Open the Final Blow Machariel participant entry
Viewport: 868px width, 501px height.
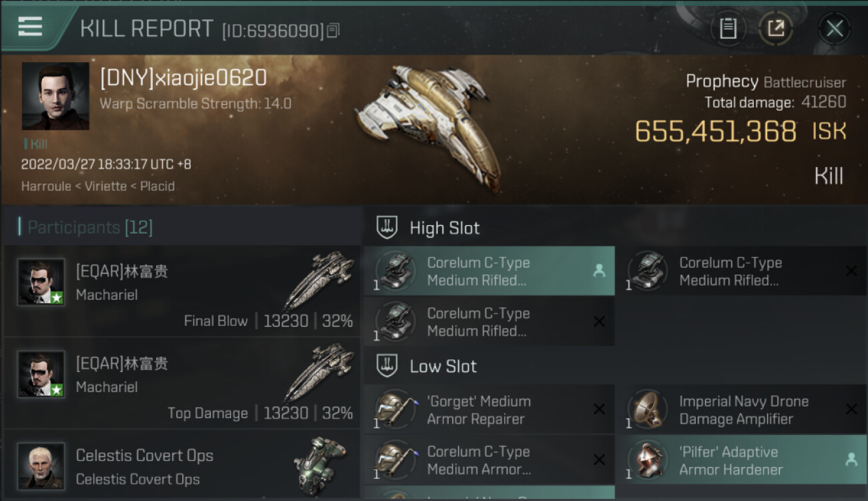click(x=182, y=291)
